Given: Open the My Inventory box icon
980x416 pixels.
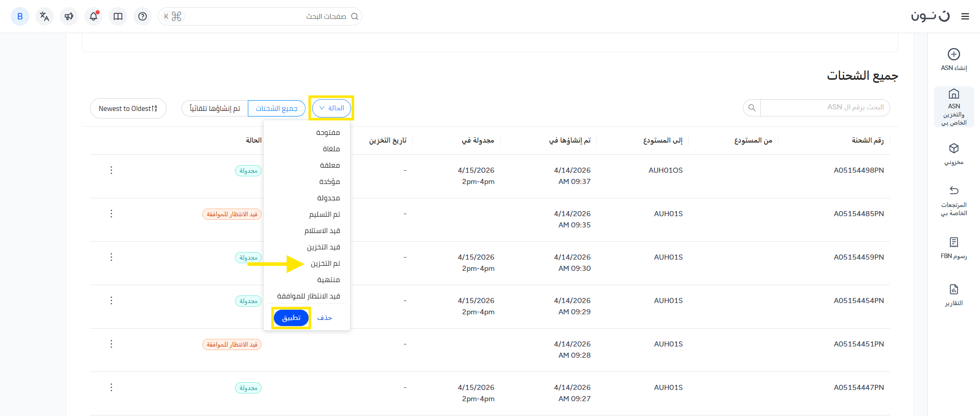Looking at the screenshot, I should coord(953,149).
